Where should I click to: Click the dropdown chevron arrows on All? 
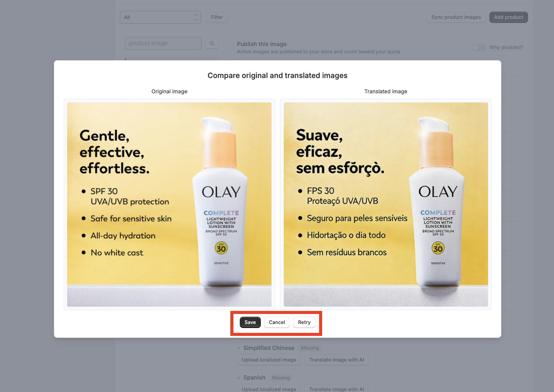point(196,17)
